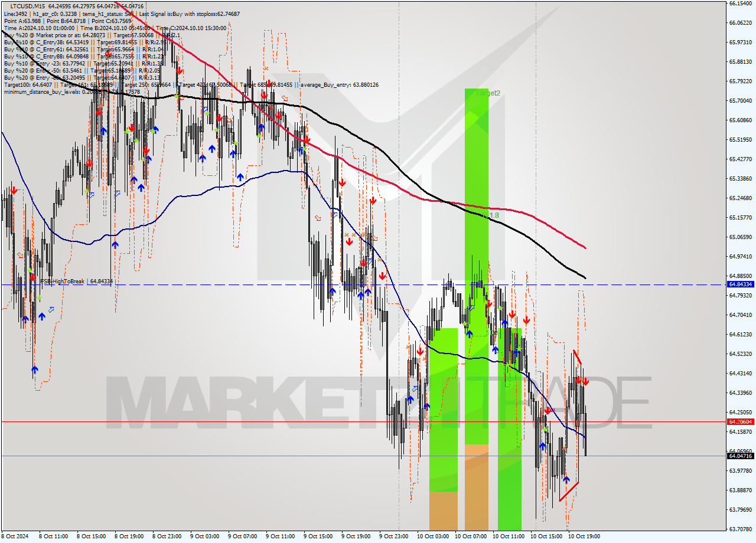Screen dimensions: 756x543
Task: Click the 64.52320 price axis label
Action: pos(740,354)
